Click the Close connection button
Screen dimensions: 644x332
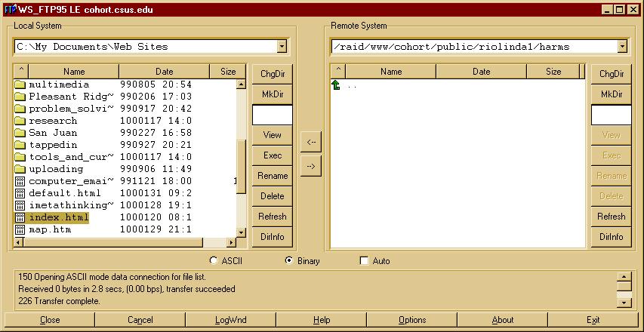pyautogui.click(x=50, y=320)
